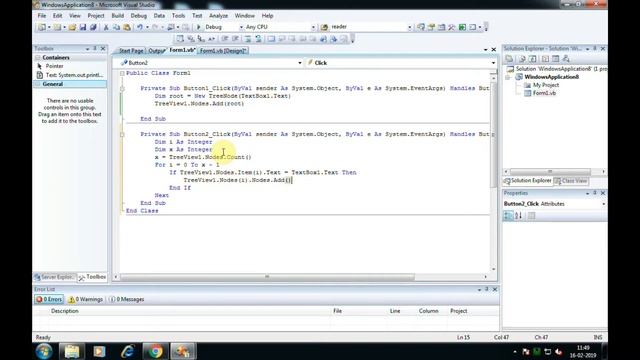Open File Explorer from the taskbar

[x=72, y=351]
